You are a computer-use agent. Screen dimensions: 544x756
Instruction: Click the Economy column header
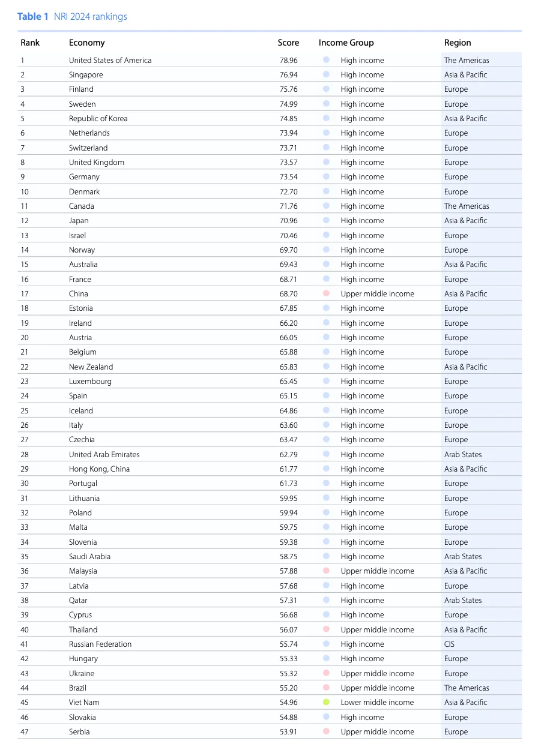pos(87,43)
